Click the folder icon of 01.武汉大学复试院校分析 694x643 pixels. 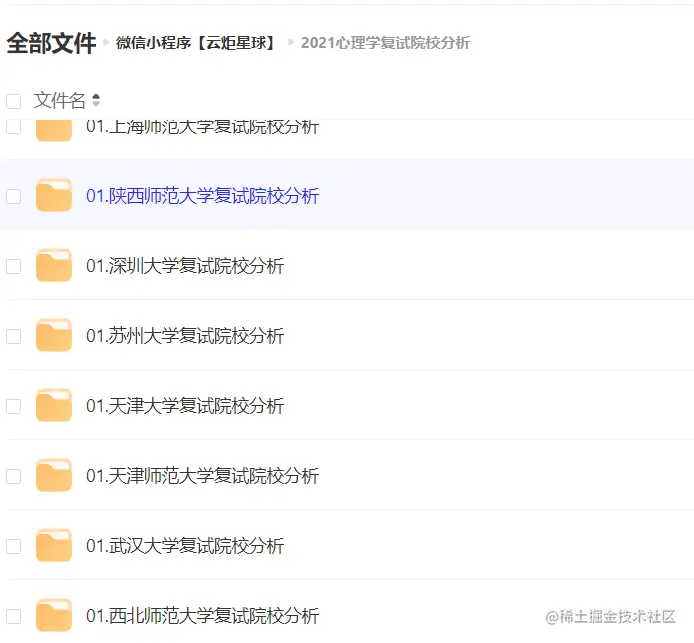(54, 545)
